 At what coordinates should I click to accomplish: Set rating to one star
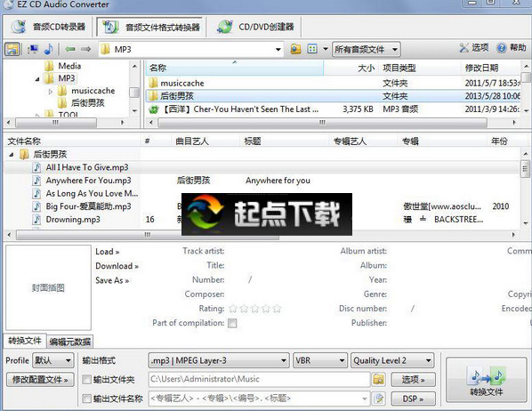pos(233,309)
